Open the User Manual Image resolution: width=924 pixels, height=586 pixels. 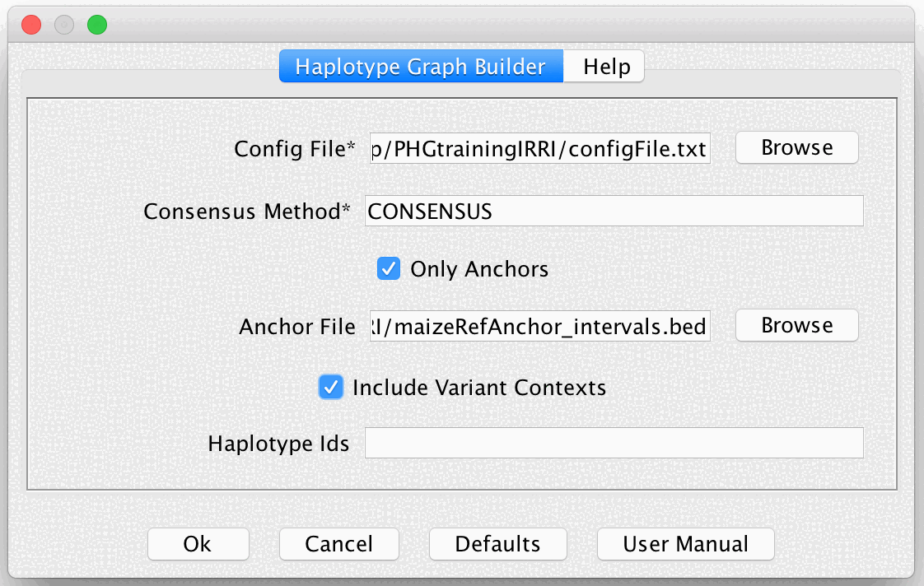[x=685, y=543]
